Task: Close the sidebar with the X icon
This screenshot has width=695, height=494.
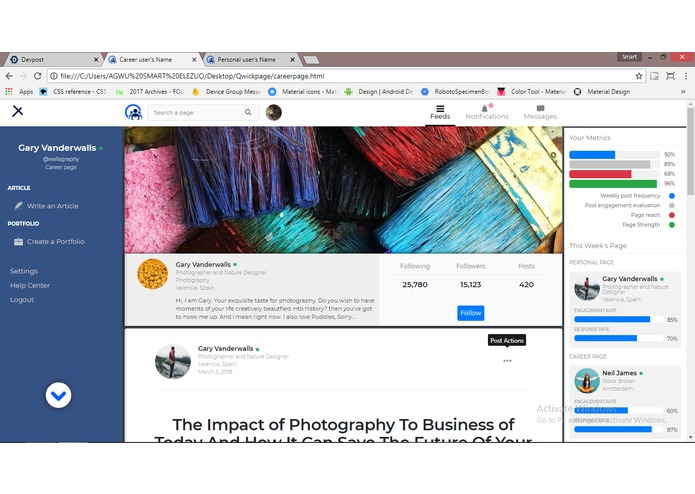Action: (17, 111)
